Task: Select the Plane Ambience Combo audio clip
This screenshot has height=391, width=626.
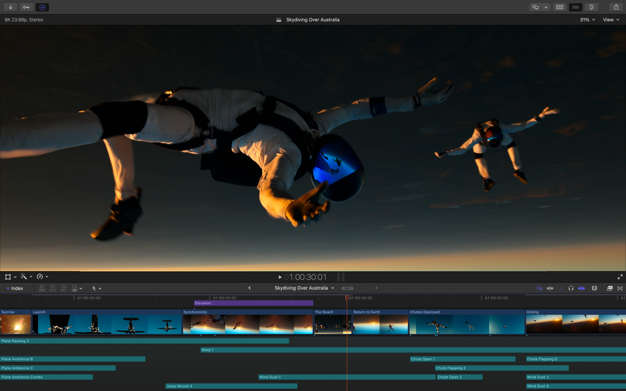Action: pyautogui.click(x=46, y=377)
